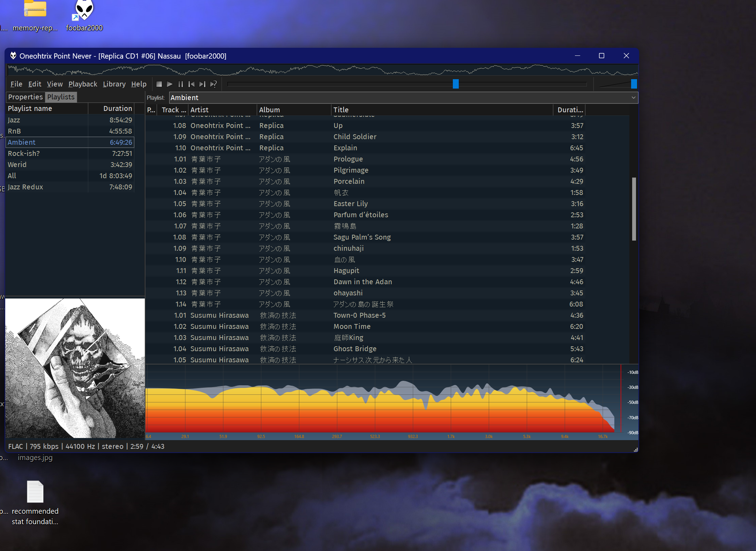Skip to the previous track

point(192,84)
